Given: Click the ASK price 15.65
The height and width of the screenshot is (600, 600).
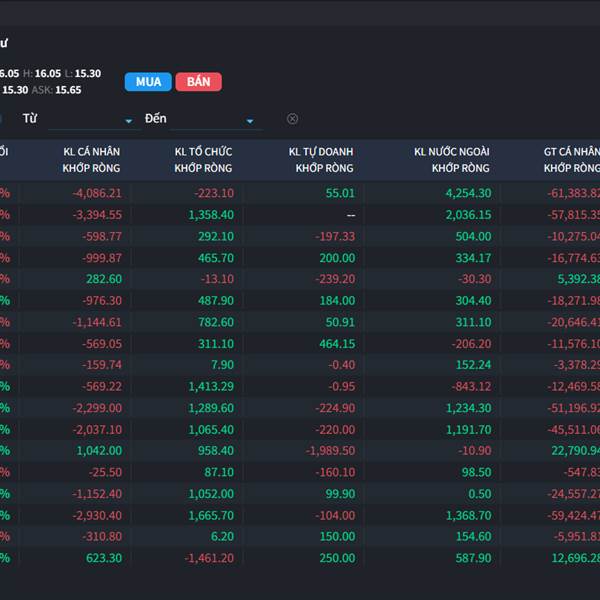Looking at the screenshot, I should (x=68, y=90).
